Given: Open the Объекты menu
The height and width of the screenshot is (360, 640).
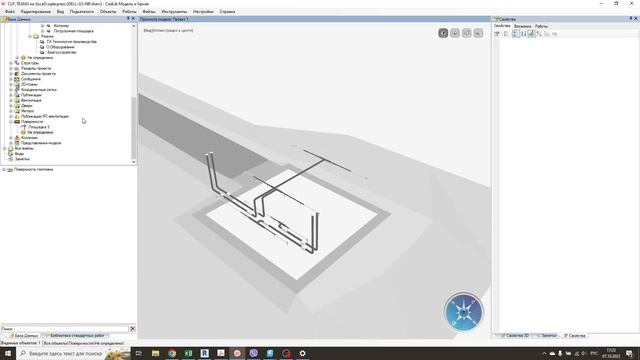Looking at the screenshot, I should [x=108, y=12].
